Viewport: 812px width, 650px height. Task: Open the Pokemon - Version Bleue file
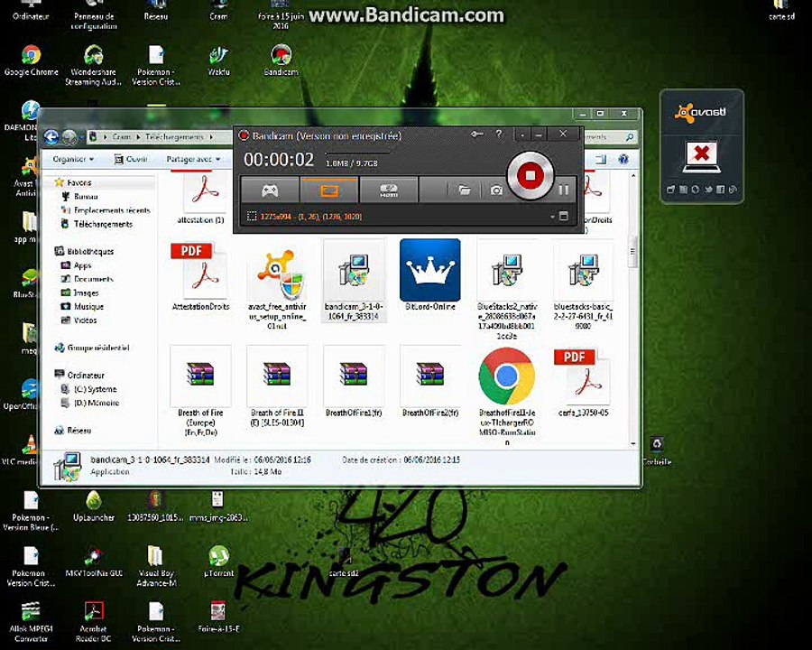(x=31, y=511)
